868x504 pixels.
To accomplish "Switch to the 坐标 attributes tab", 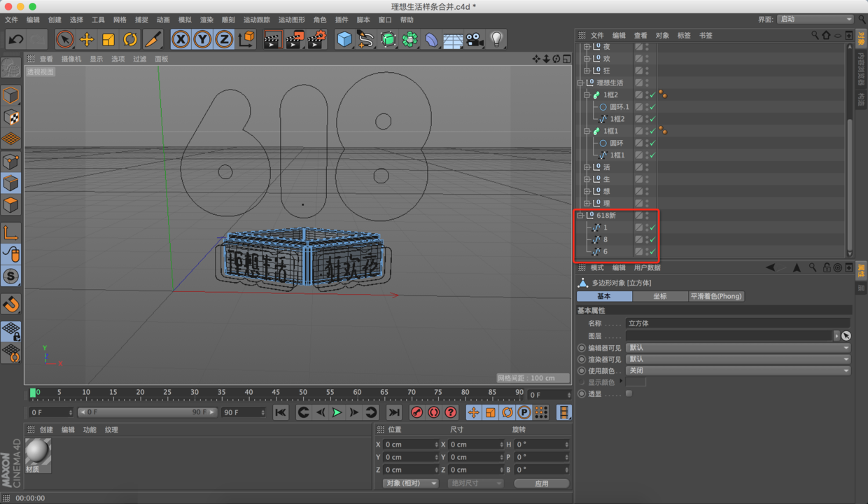I will point(660,296).
